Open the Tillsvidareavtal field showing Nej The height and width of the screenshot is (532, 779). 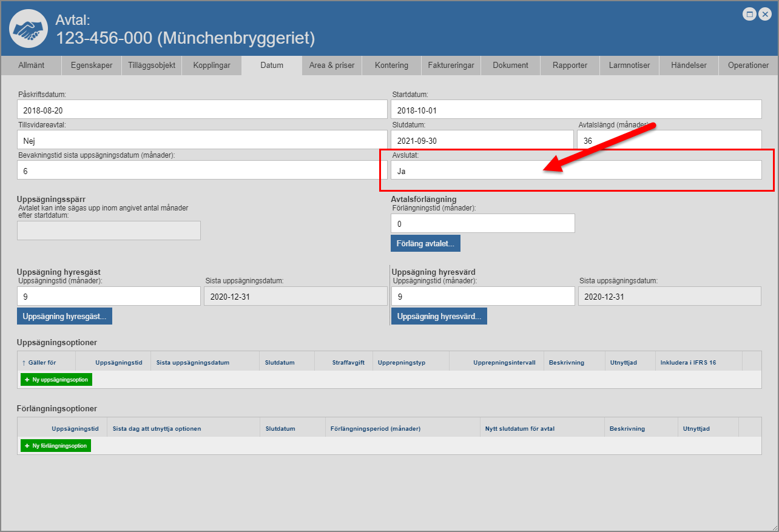(202, 140)
